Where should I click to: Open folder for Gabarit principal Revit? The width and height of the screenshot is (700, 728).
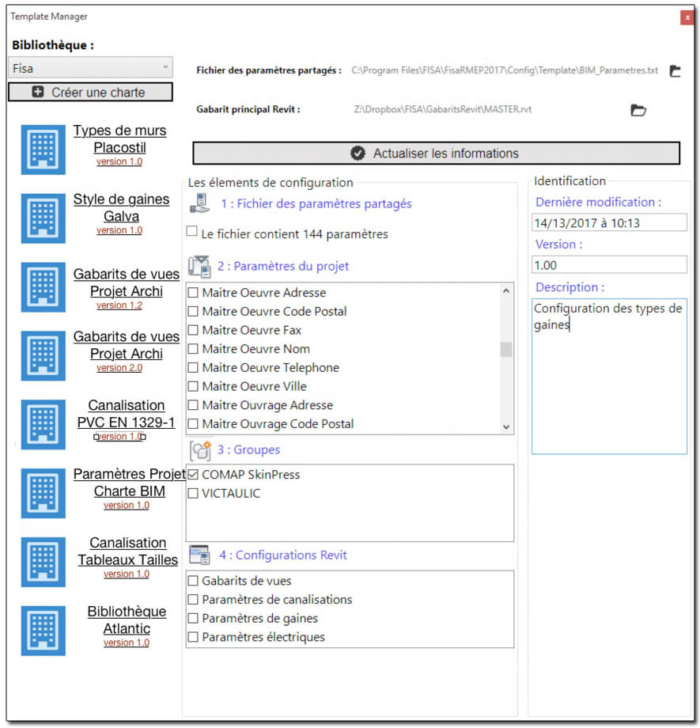point(638,110)
